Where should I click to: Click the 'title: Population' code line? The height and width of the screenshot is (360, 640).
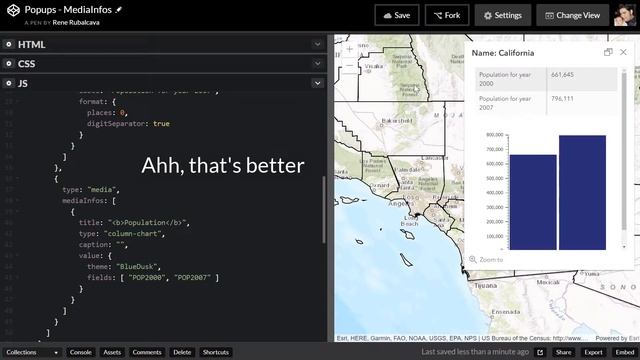click(134, 223)
